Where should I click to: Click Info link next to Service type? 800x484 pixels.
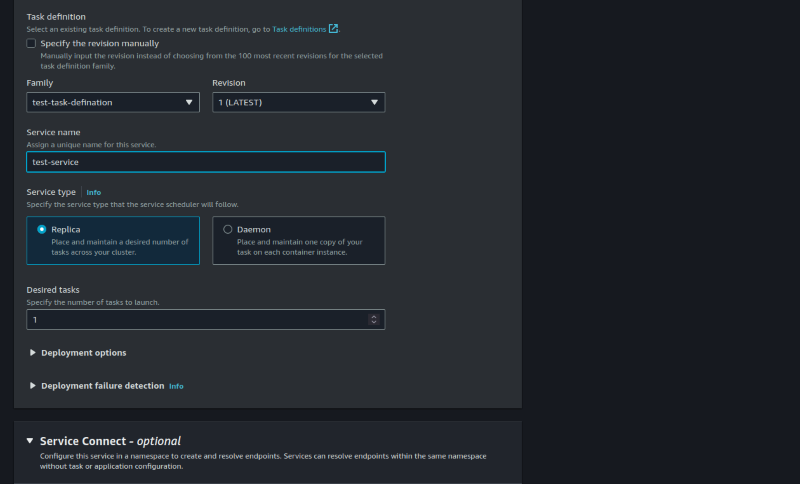[94, 192]
